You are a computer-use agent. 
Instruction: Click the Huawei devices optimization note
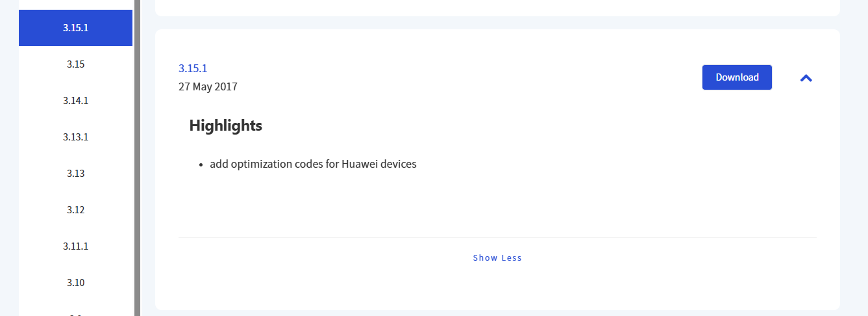[x=313, y=164]
